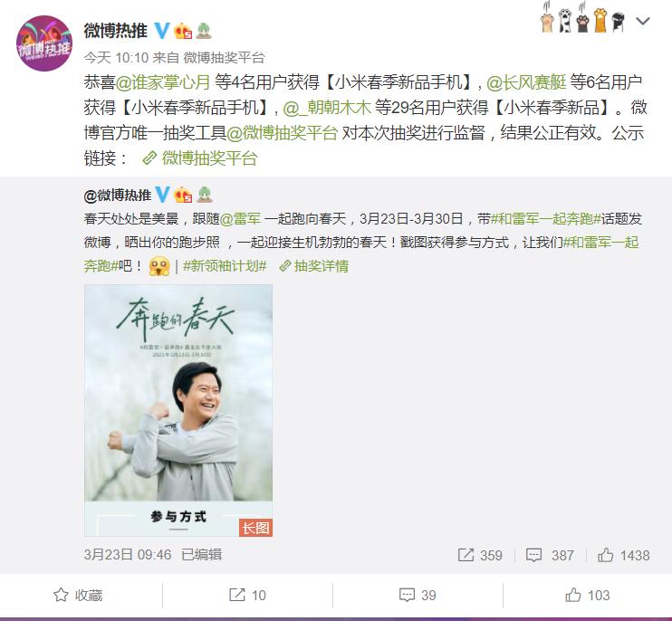The width and height of the screenshot is (672, 621).
Task: Repost original post with 359 shares
Action: 480,555
